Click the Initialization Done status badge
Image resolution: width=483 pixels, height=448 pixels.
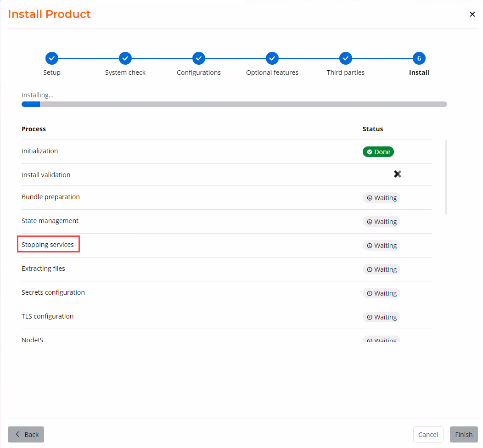tap(378, 152)
